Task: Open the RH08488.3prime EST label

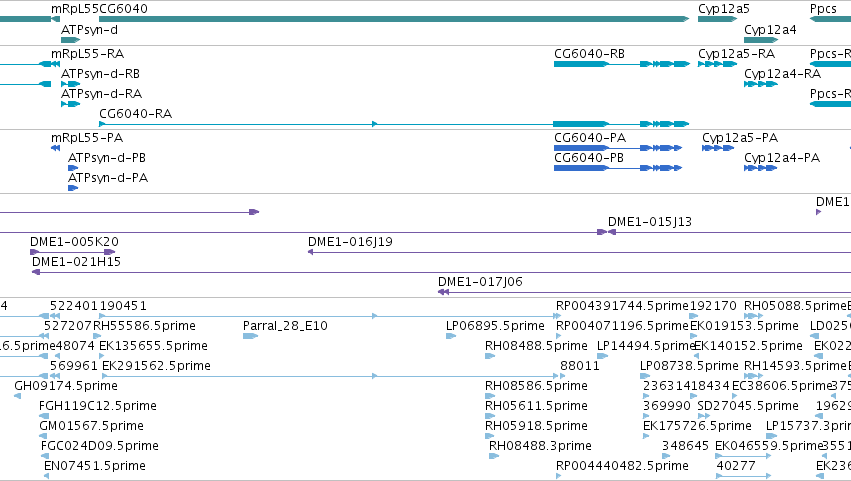Action: pos(540,447)
